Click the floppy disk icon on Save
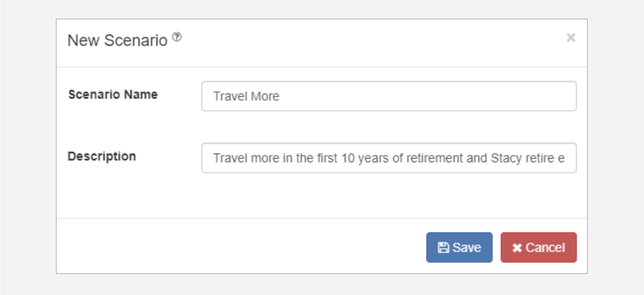Screen dimensions: 644x295 pyautogui.click(x=443, y=248)
